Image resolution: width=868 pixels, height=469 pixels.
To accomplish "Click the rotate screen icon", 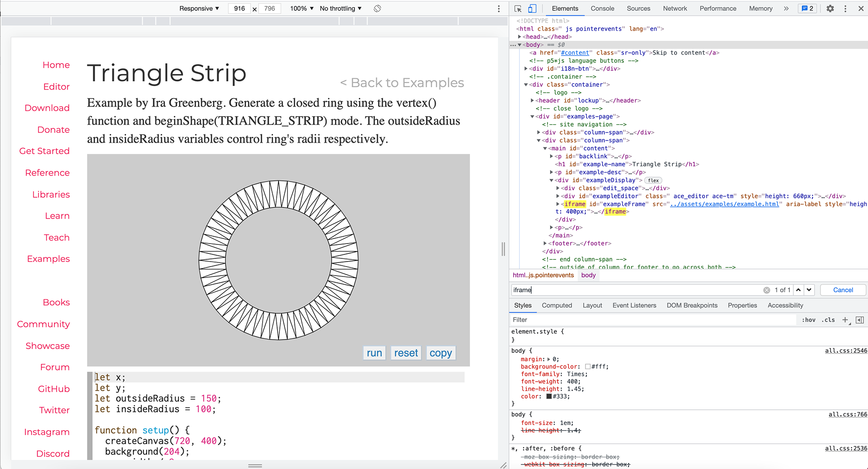I will click(377, 9).
